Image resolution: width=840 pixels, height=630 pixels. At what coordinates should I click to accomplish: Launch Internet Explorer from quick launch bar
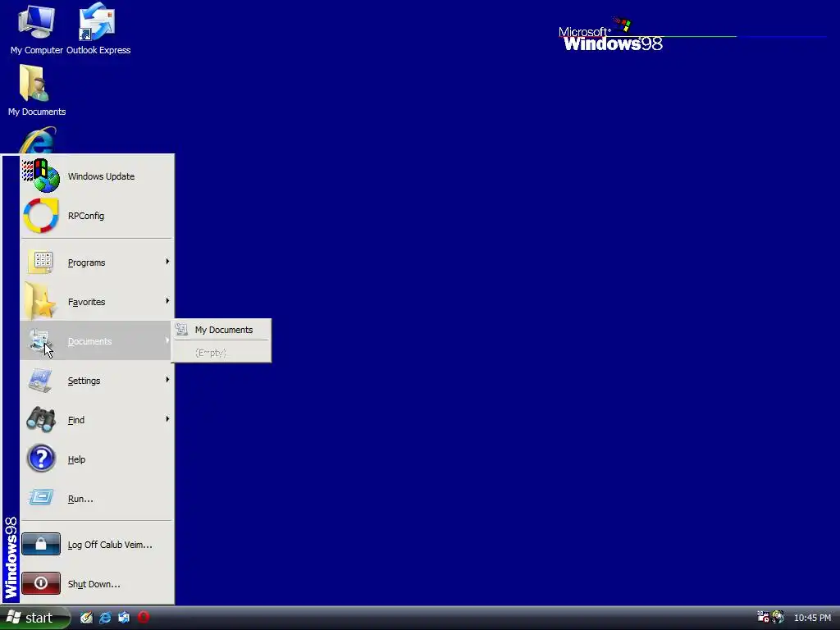105,618
